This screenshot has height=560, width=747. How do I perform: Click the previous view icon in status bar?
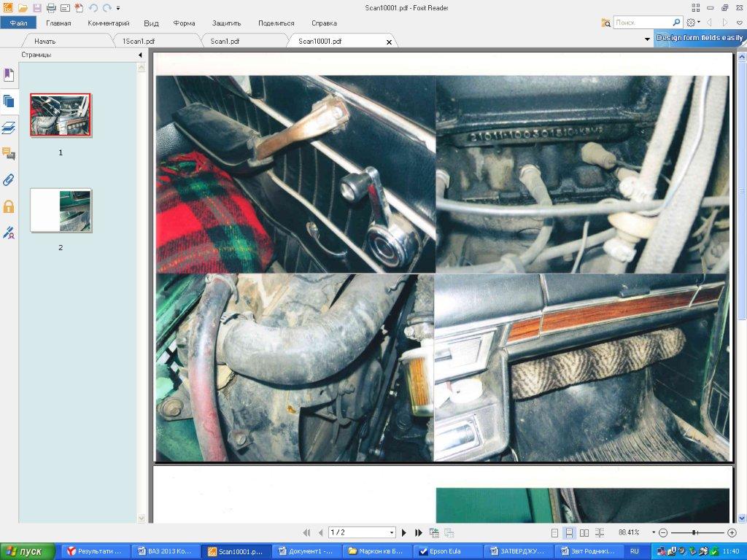click(x=434, y=533)
